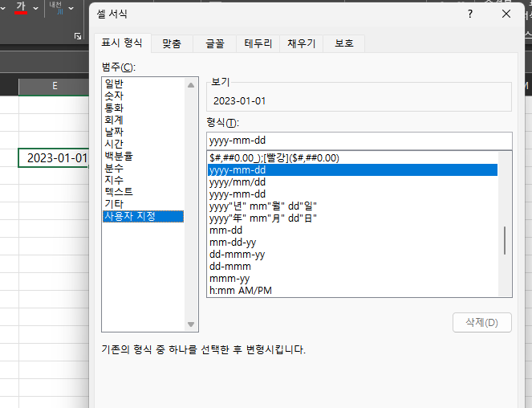Select the 텍스트 category

point(144,192)
